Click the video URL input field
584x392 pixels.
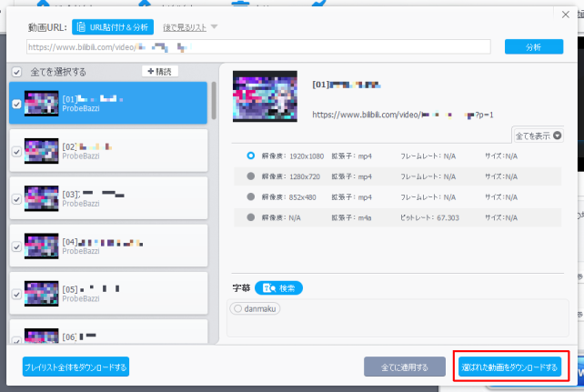click(258, 47)
